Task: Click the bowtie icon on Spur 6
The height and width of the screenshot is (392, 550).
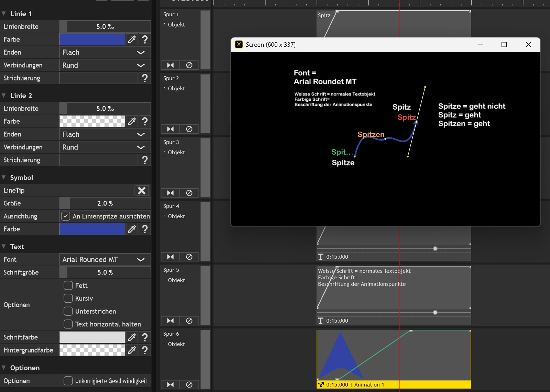Action: point(170,384)
